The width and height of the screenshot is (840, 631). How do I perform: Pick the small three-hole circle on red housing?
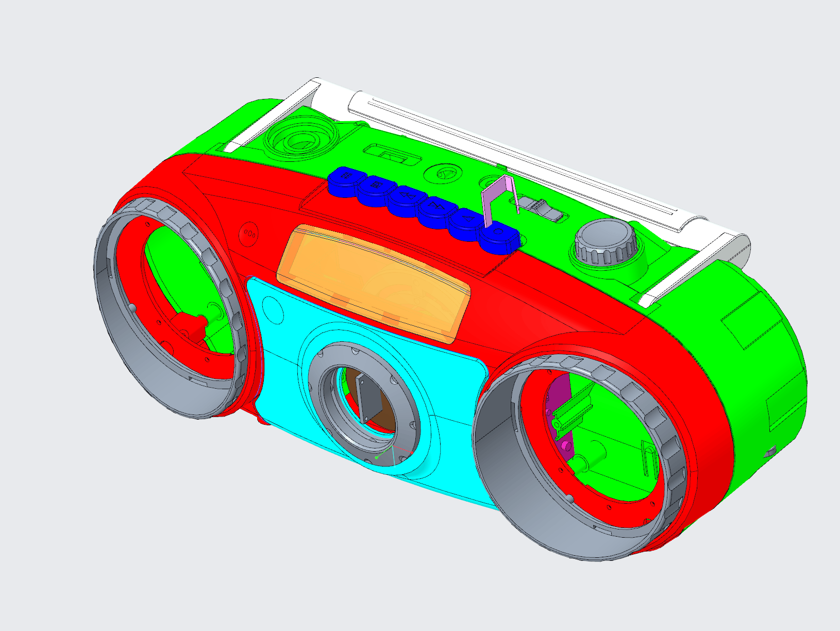pos(249,234)
